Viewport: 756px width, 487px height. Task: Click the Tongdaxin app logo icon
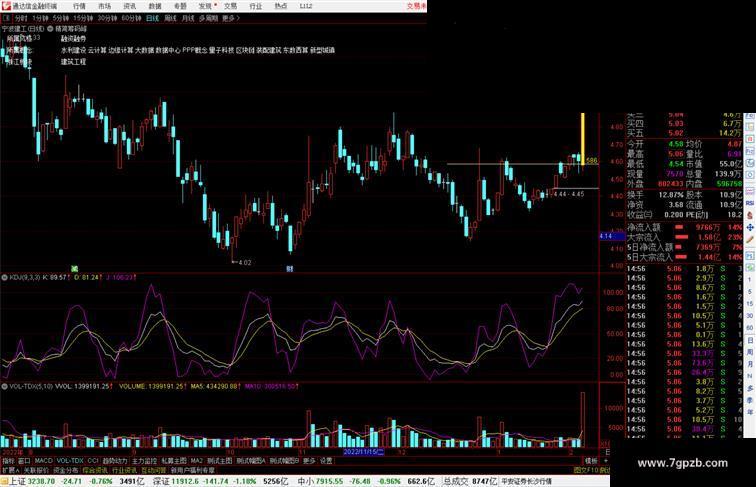pyautogui.click(x=6, y=6)
